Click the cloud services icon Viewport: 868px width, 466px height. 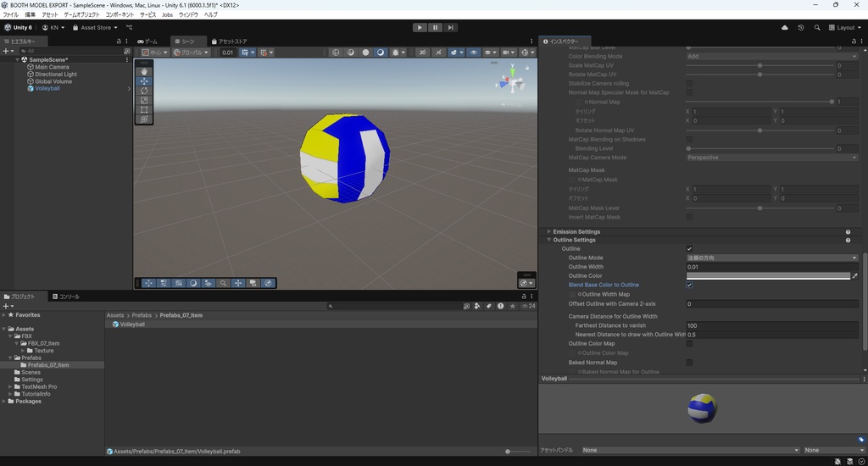(x=784, y=27)
